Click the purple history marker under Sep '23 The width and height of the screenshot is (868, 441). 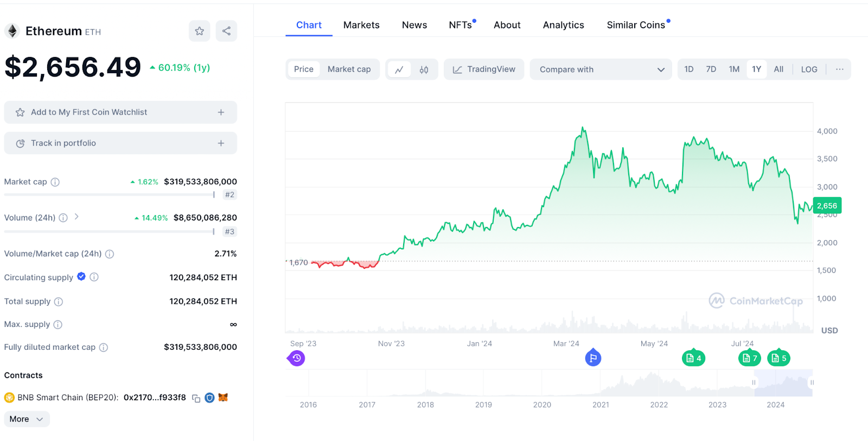296,358
